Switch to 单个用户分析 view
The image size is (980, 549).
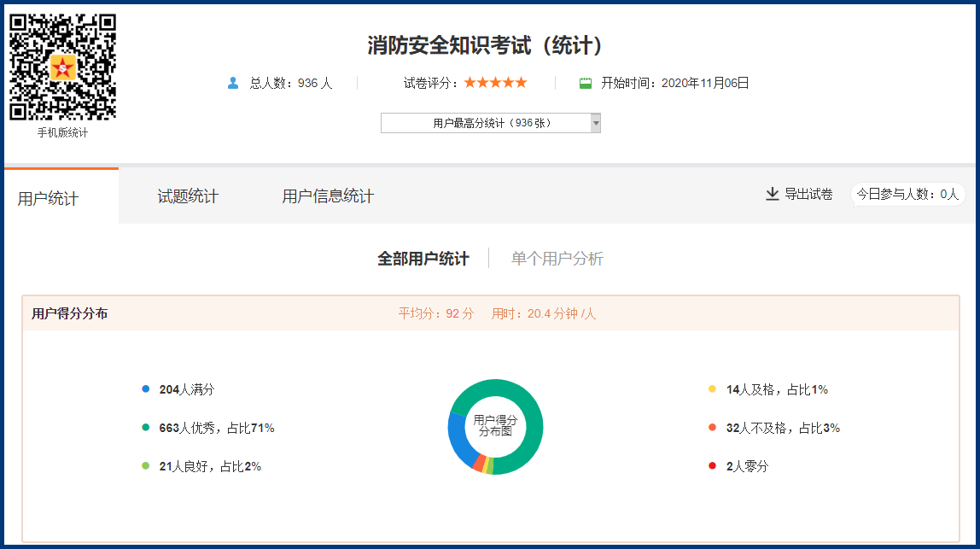click(x=557, y=259)
